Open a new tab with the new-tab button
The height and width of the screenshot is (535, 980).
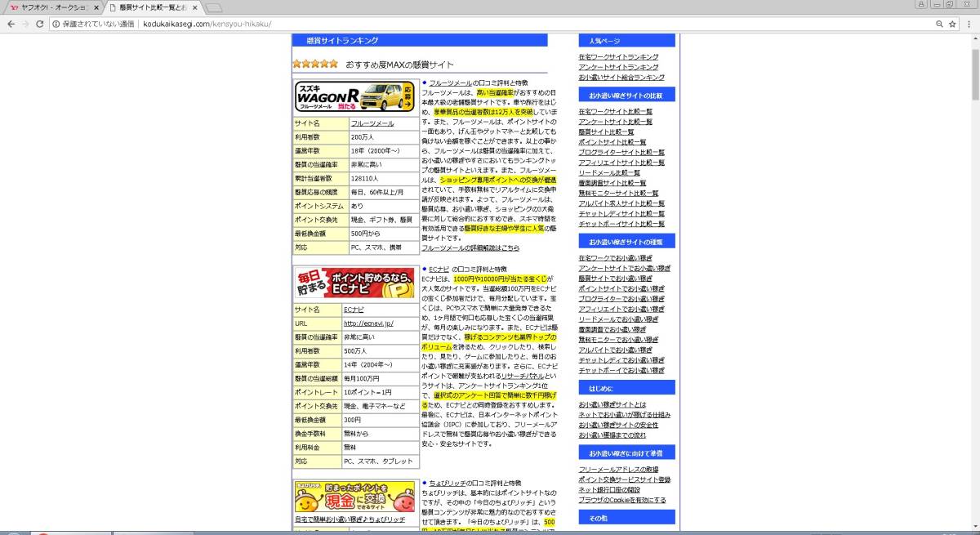coord(214,8)
